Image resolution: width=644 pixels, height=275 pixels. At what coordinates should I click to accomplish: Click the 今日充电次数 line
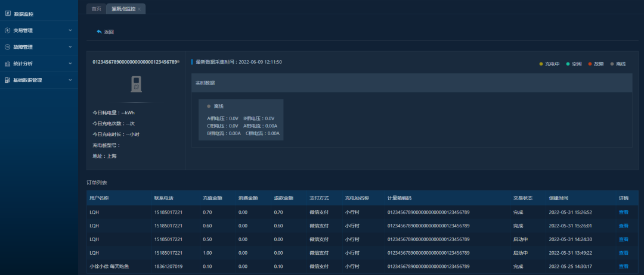pos(114,123)
